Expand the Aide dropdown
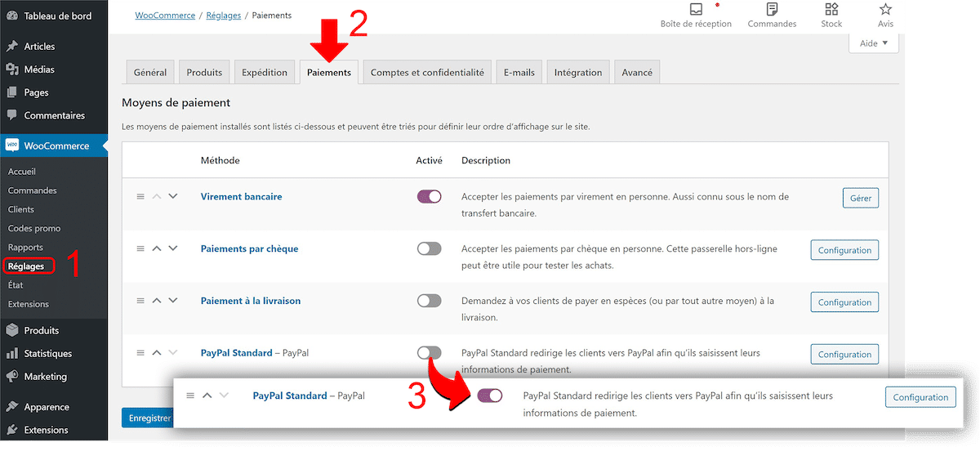This screenshot has height=456, width=980. [873, 43]
